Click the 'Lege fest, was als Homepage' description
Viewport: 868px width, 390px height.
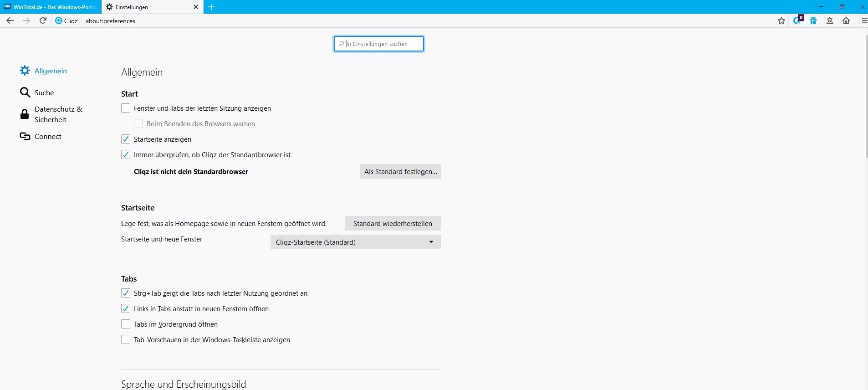pyautogui.click(x=224, y=224)
